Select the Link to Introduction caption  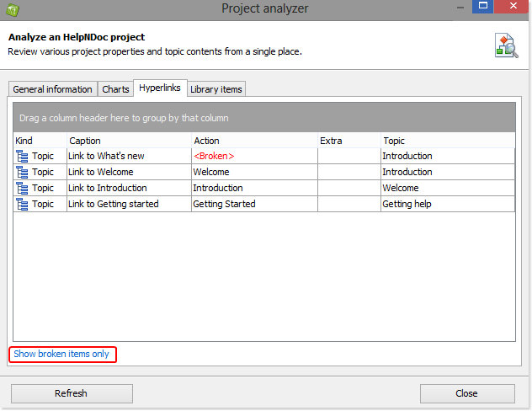coord(130,188)
